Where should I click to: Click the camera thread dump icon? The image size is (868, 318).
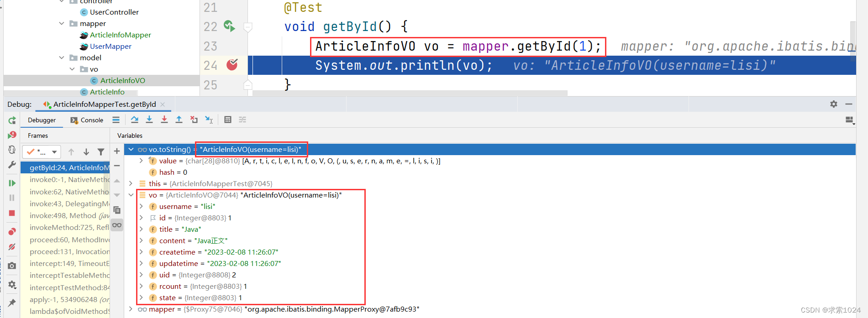click(12, 266)
